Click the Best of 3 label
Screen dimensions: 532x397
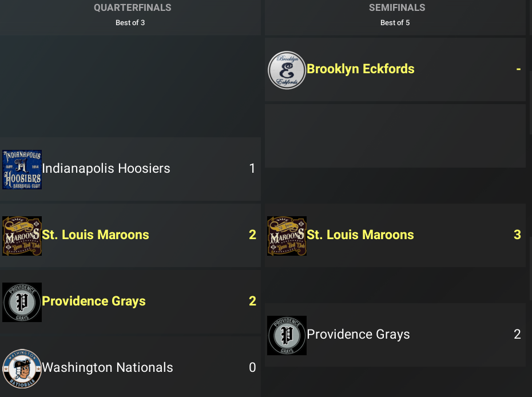pyautogui.click(x=130, y=23)
